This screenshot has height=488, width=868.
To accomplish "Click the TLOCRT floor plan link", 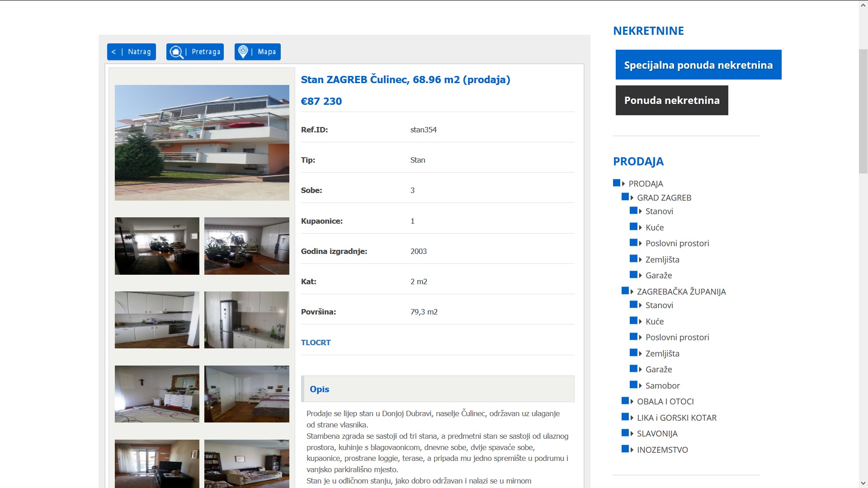I will 316,343.
